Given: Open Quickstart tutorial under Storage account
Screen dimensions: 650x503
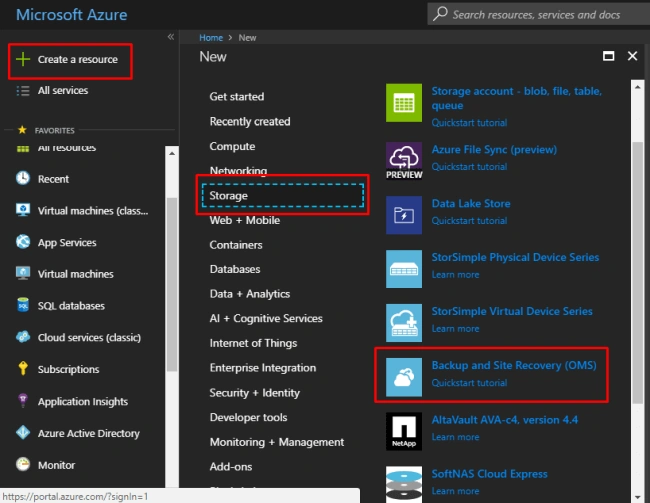Looking at the screenshot, I should click(469, 123).
